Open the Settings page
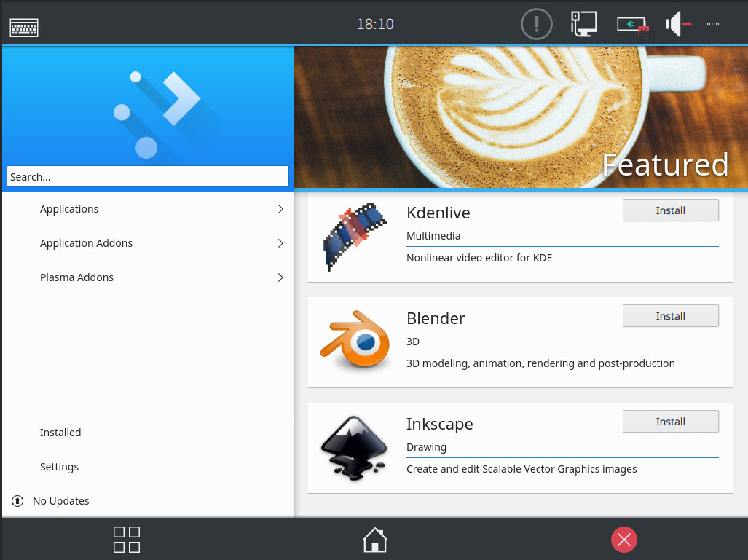Viewport: 748px width, 560px height. click(148, 467)
